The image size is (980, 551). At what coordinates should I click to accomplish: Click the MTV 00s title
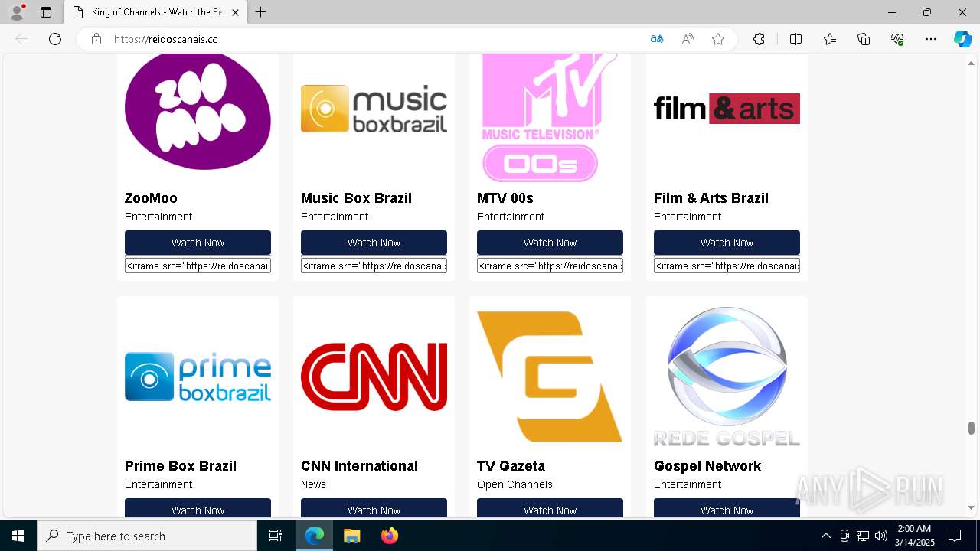click(x=505, y=198)
